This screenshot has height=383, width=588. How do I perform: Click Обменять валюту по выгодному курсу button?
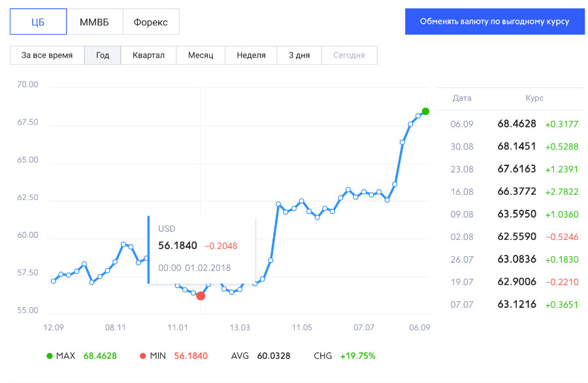495,22
